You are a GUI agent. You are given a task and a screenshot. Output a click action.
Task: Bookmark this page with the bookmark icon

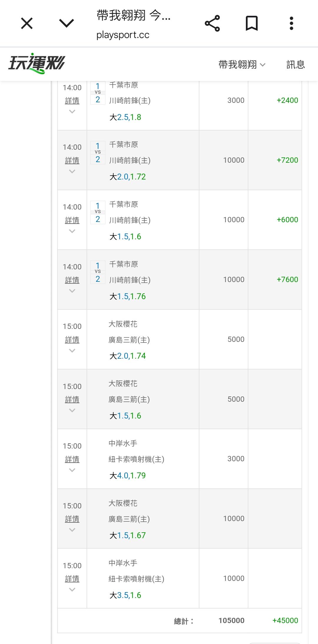coord(252,23)
